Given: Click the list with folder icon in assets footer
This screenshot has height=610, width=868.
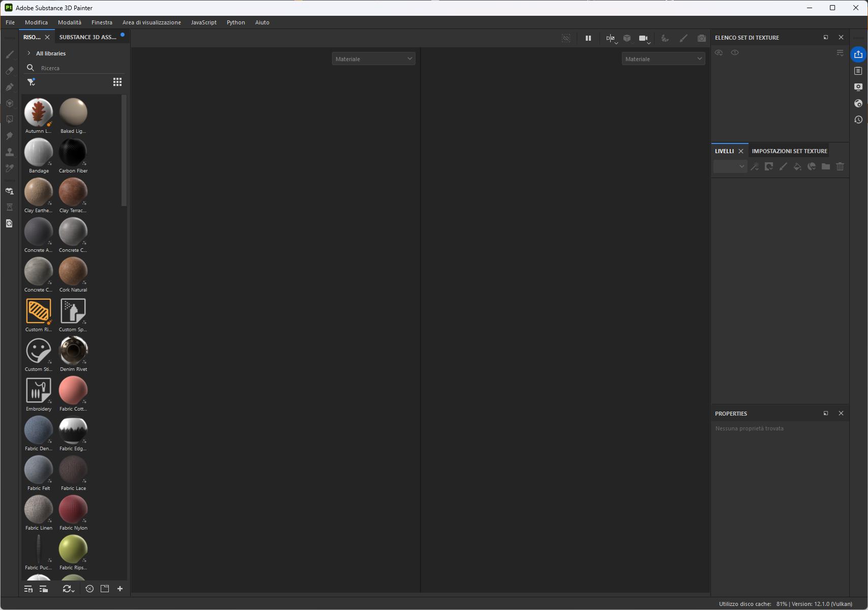Looking at the screenshot, I should (x=44, y=589).
